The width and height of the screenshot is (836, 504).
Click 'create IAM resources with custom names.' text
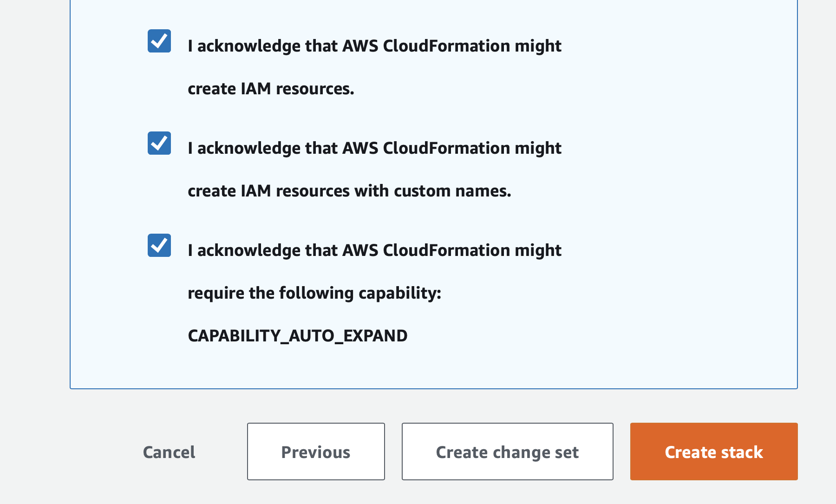point(349,191)
